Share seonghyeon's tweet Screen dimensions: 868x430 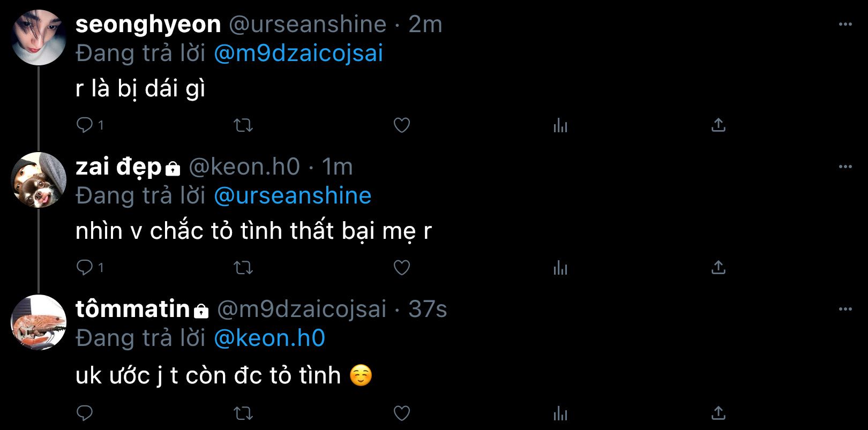(x=718, y=125)
